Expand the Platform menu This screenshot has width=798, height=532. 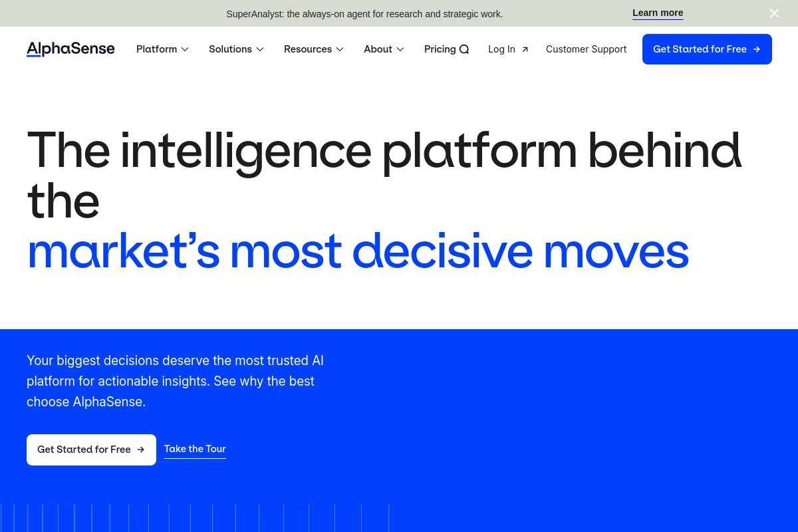tap(162, 49)
